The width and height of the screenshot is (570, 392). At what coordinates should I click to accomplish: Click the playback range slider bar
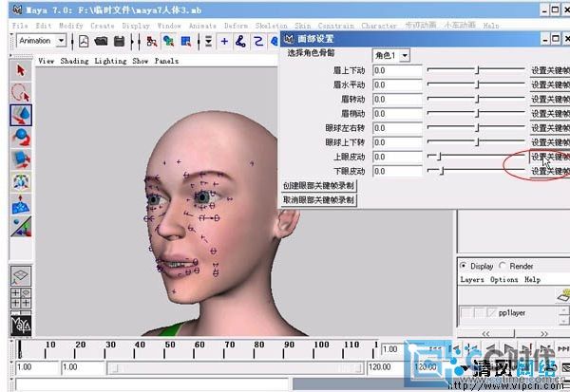click(x=236, y=368)
